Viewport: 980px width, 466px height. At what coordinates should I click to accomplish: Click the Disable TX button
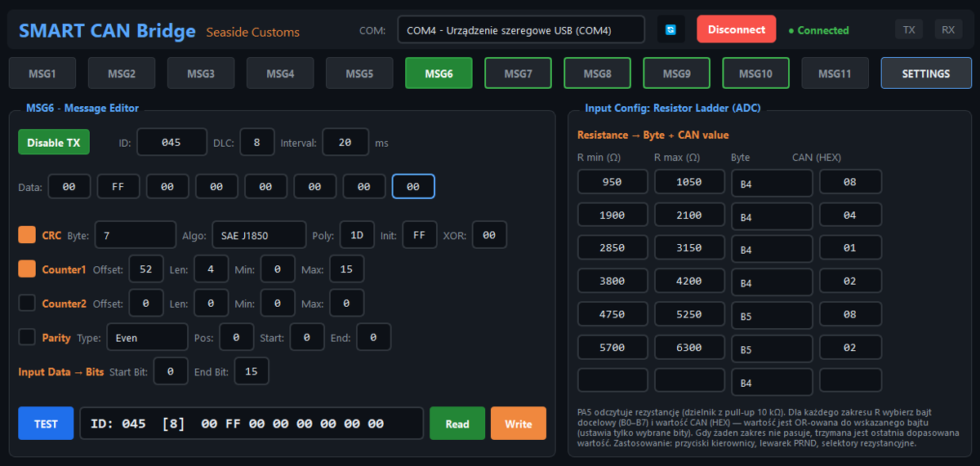54,142
